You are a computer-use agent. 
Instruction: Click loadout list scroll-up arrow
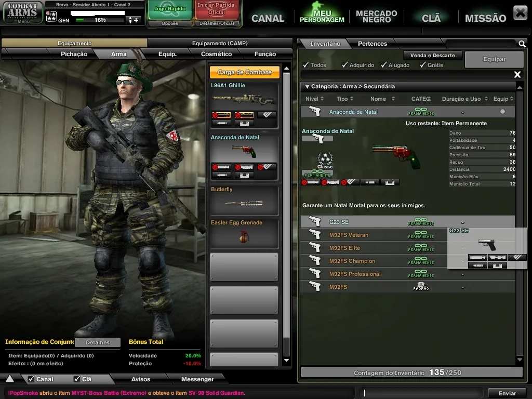pos(286,68)
